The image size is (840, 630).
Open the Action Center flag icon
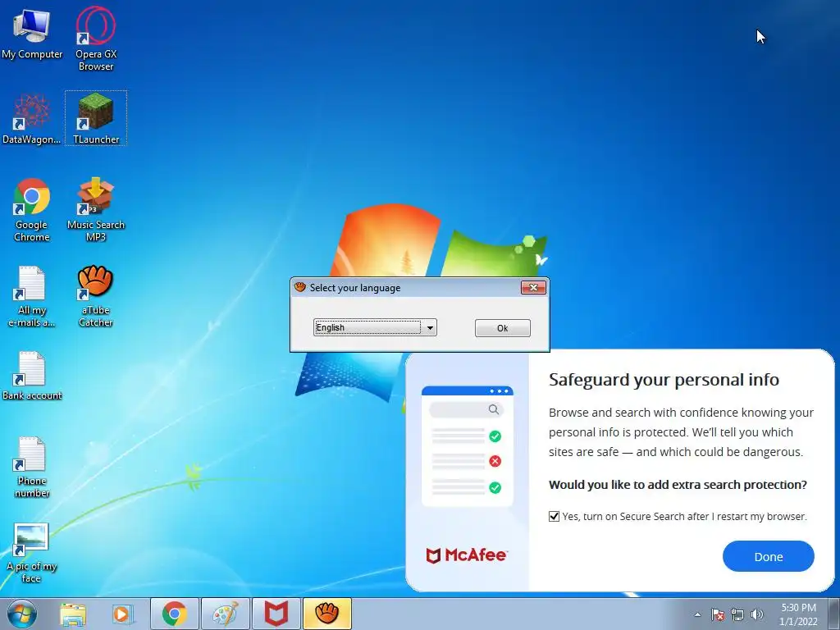coord(718,614)
